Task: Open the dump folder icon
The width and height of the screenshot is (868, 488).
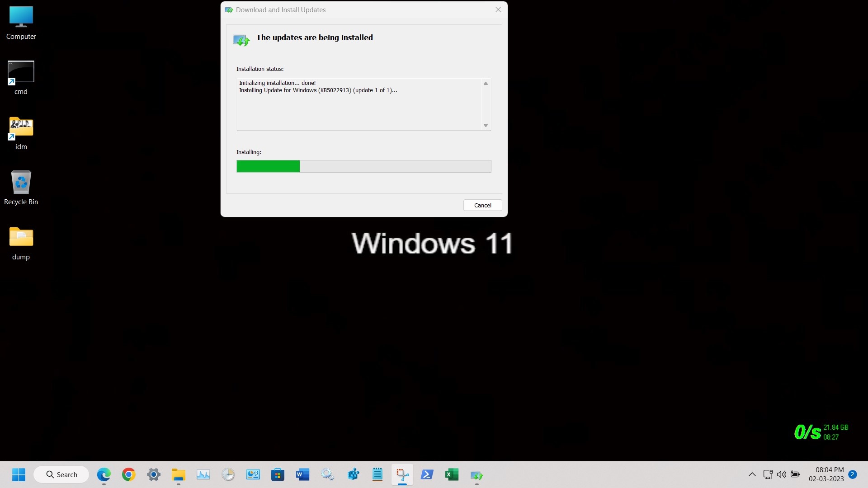Action: [21, 243]
